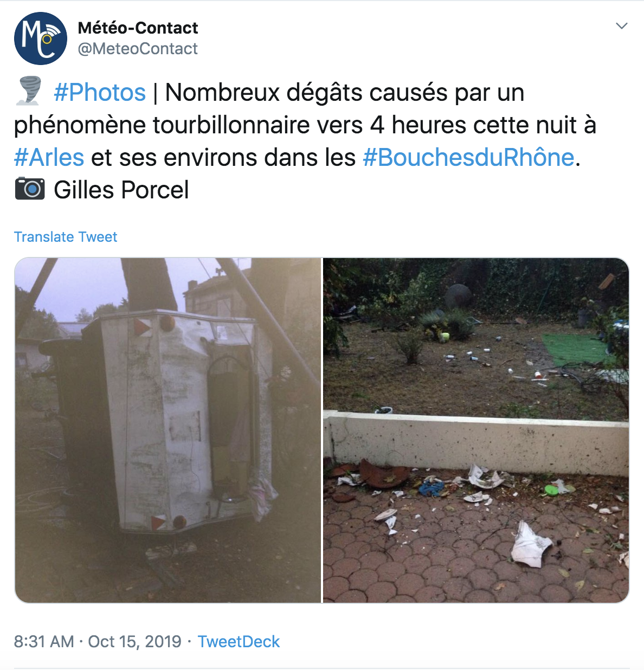The height and width of the screenshot is (670, 644).
Task: Click the Oct 15, 2019 date
Action: (134, 641)
